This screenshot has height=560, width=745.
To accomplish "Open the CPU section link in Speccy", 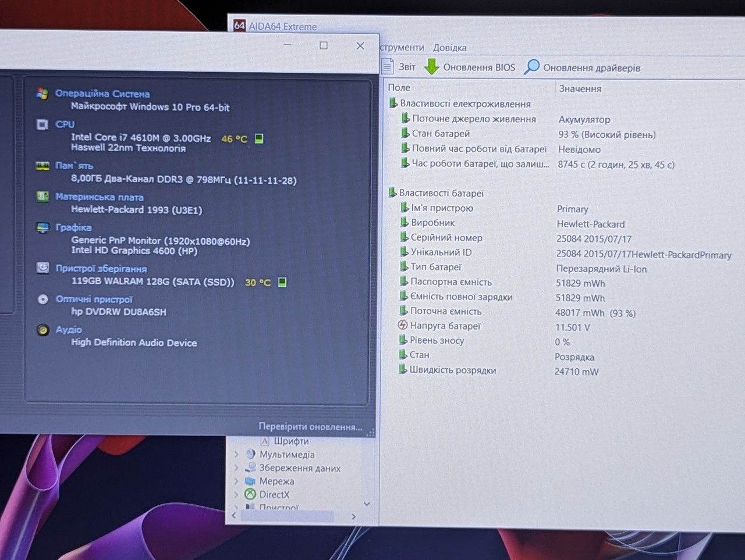I will pos(65,124).
